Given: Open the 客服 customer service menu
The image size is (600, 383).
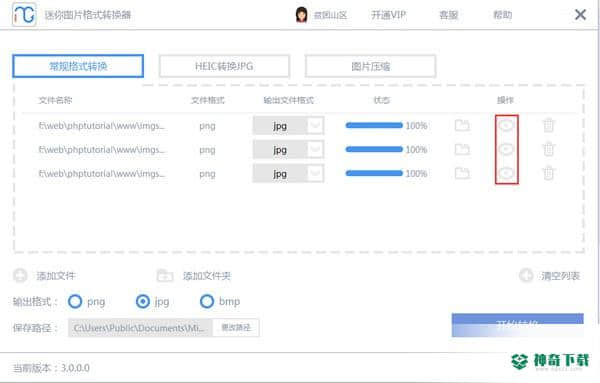Looking at the screenshot, I should (x=448, y=15).
